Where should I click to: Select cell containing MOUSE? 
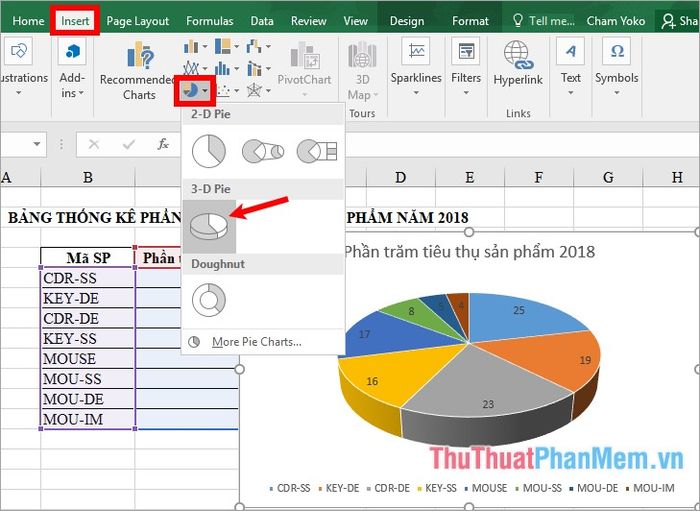(x=88, y=359)
